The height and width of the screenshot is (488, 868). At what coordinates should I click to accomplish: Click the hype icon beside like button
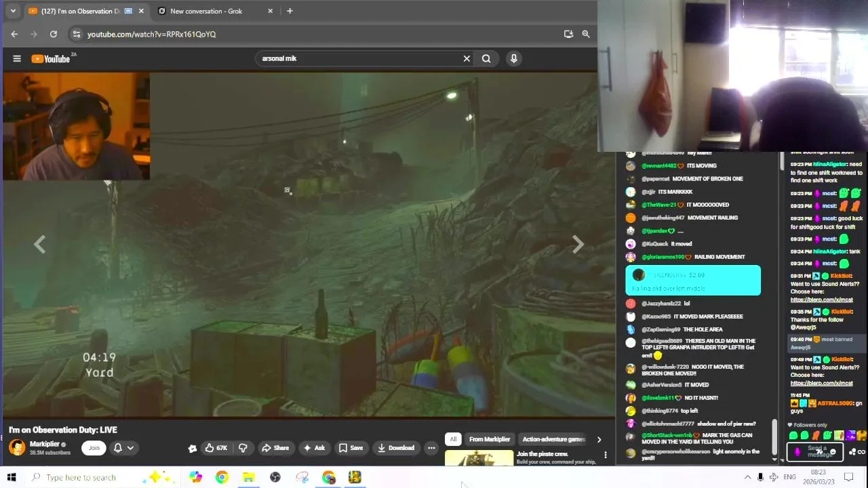tap(193, 448)
